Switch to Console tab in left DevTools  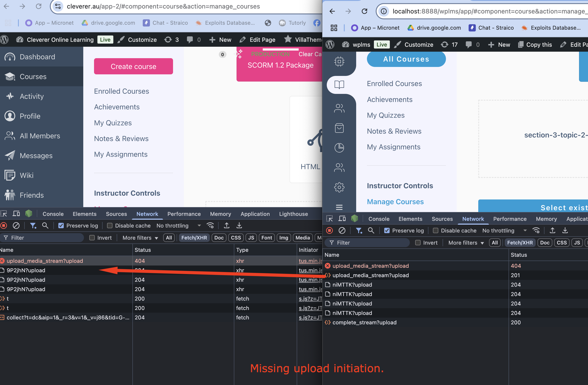click(53, 214)
